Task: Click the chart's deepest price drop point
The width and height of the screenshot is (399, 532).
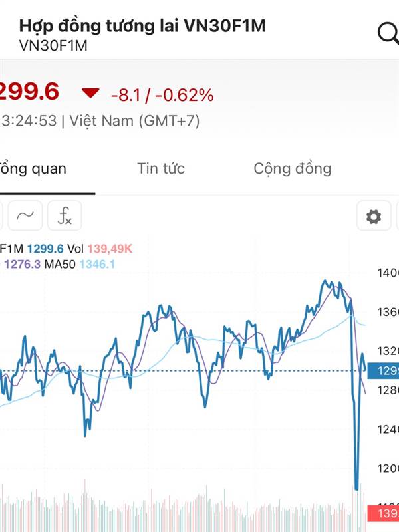Action: click(356, 489)
